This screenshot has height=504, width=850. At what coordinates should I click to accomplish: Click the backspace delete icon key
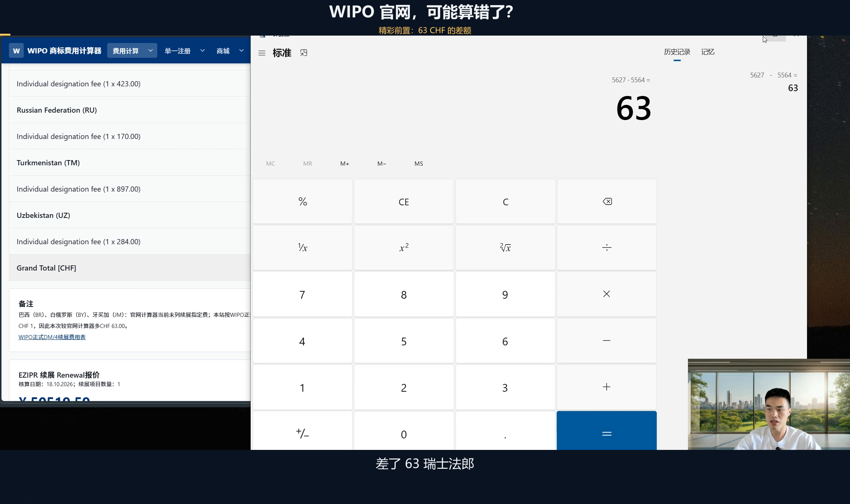tap(607, 202)
